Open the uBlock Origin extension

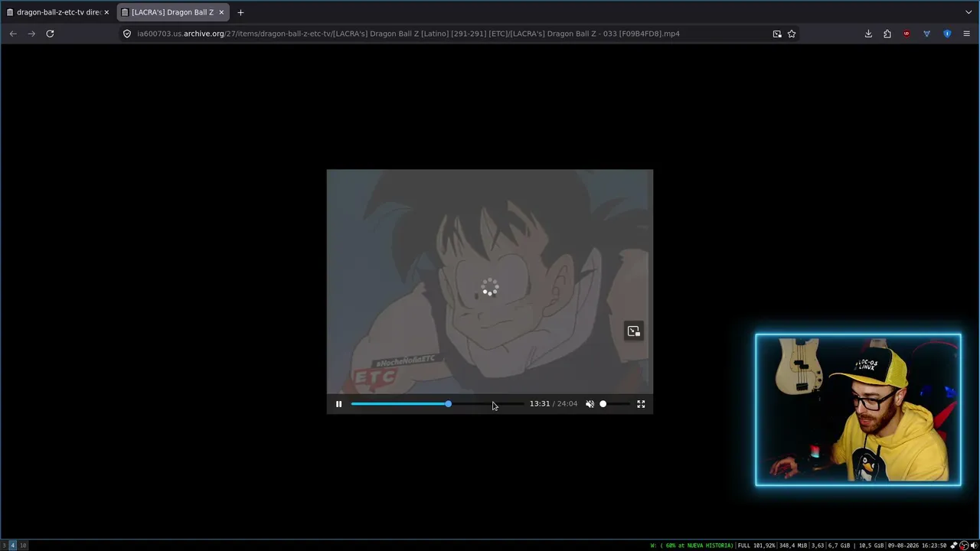pos(907,34)
